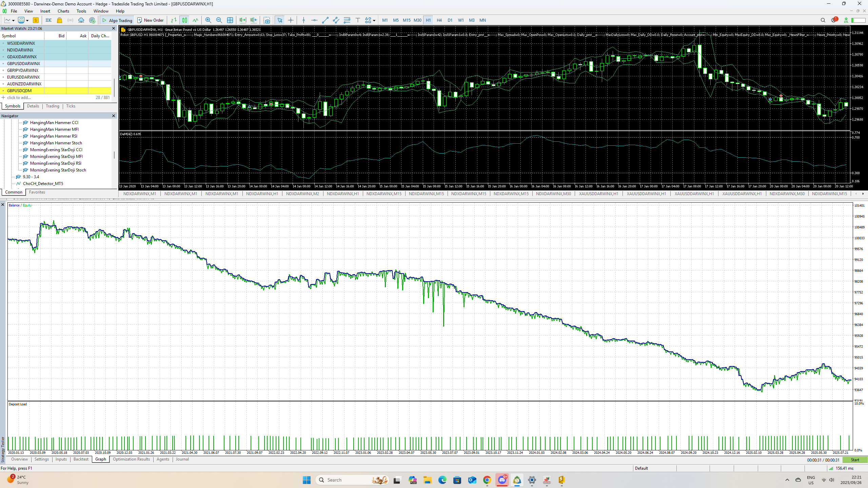
Task: Click the Zoom In magnifier icon
Action: [208, 20]
